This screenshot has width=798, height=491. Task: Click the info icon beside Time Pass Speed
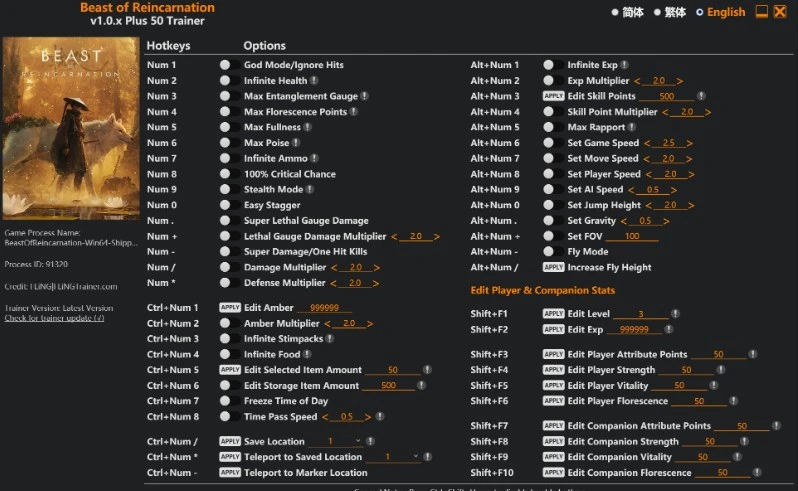tap(380, 416)
